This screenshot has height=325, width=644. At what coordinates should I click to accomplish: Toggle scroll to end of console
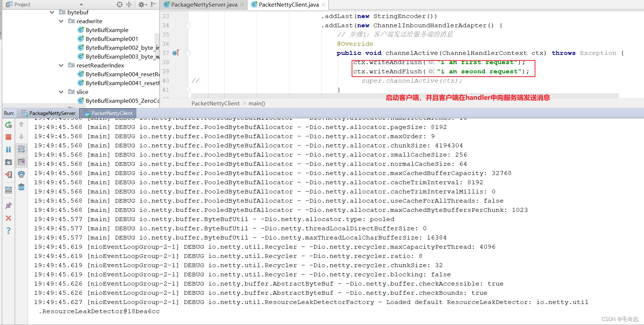pyautogui.click(x=21, y=162)
